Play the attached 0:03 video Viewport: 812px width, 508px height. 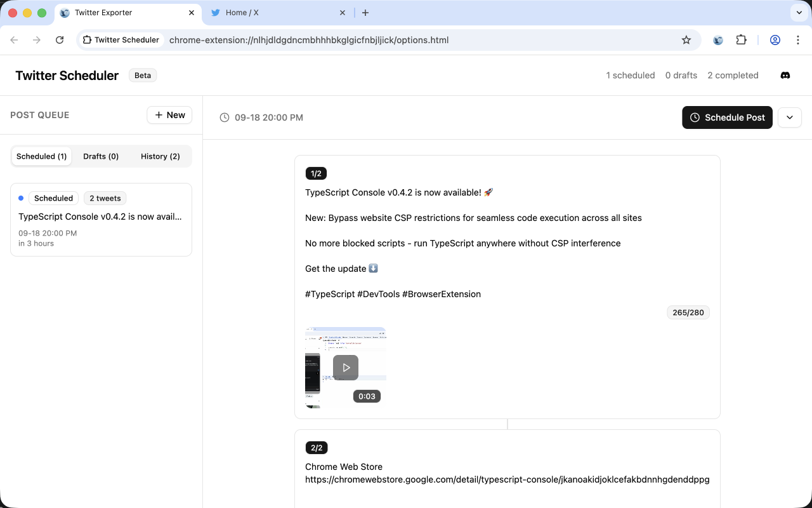coord(346,368)
